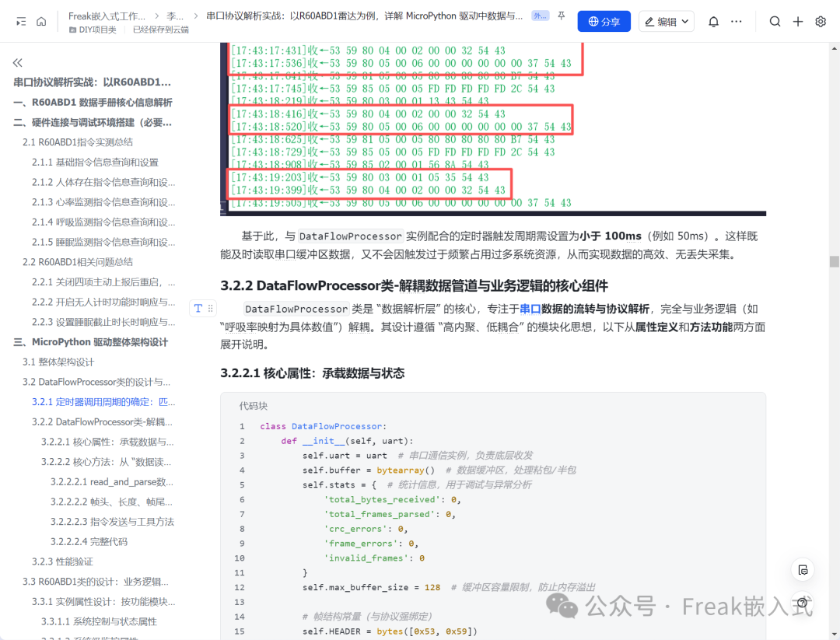This screenshot has width=840, height=640.
Task: Click the 串口 hyperlink in the paragraph
Action: pyautogui.click(x=530, y=309)
